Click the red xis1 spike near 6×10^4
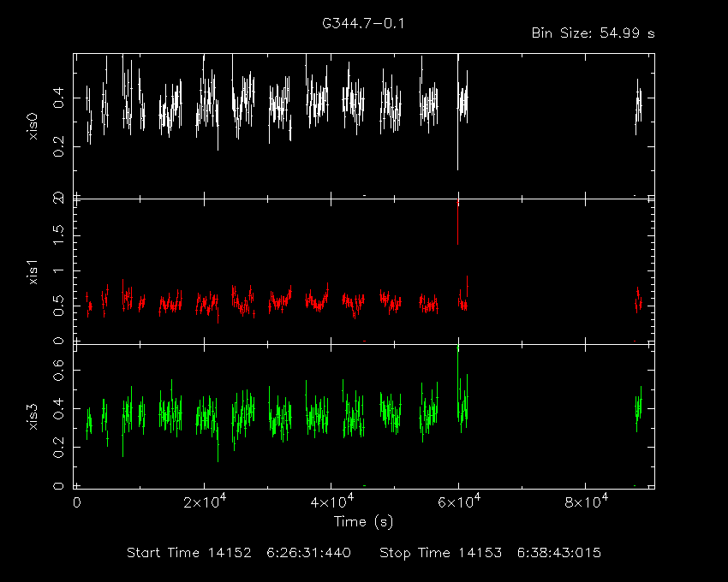 458,222
